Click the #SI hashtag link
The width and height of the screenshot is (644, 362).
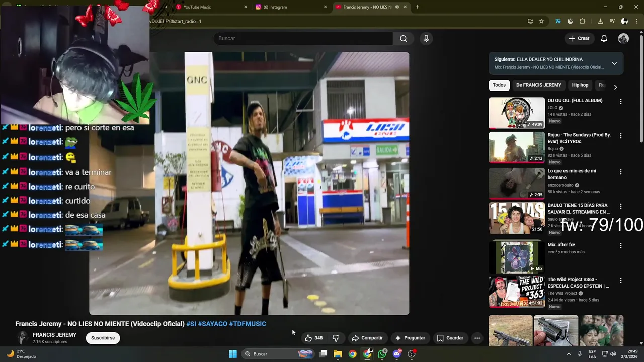191,324
